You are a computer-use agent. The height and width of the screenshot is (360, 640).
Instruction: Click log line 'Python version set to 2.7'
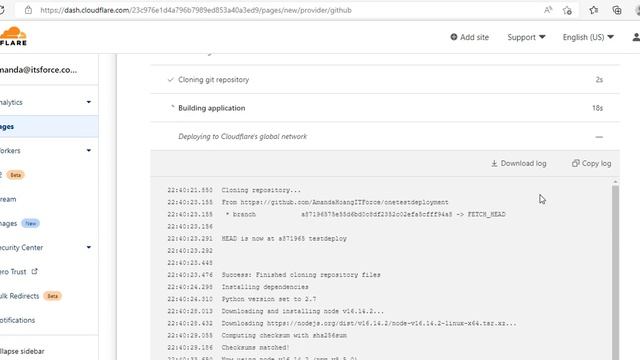(269, 299)
